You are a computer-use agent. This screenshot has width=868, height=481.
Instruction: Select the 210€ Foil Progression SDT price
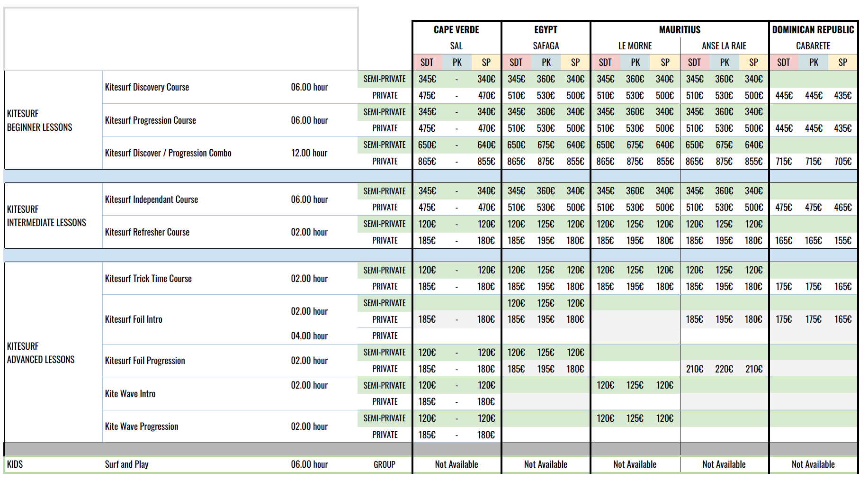(x=695, y=369)
